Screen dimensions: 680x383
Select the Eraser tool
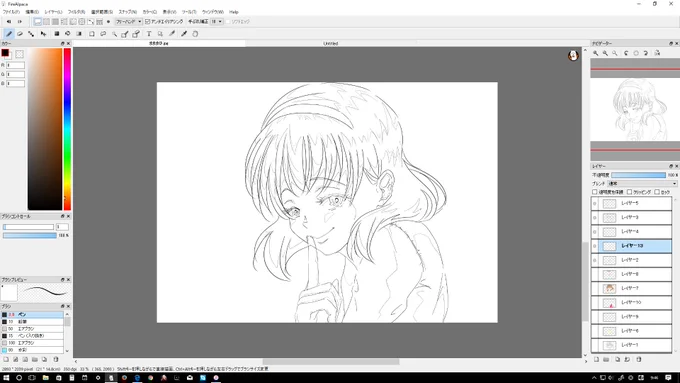pos(20,34)
